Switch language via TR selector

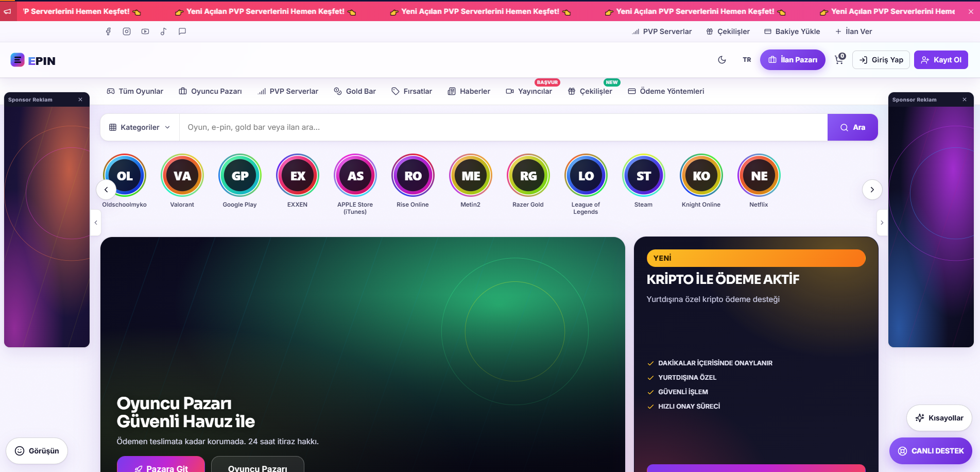[747, 60]
